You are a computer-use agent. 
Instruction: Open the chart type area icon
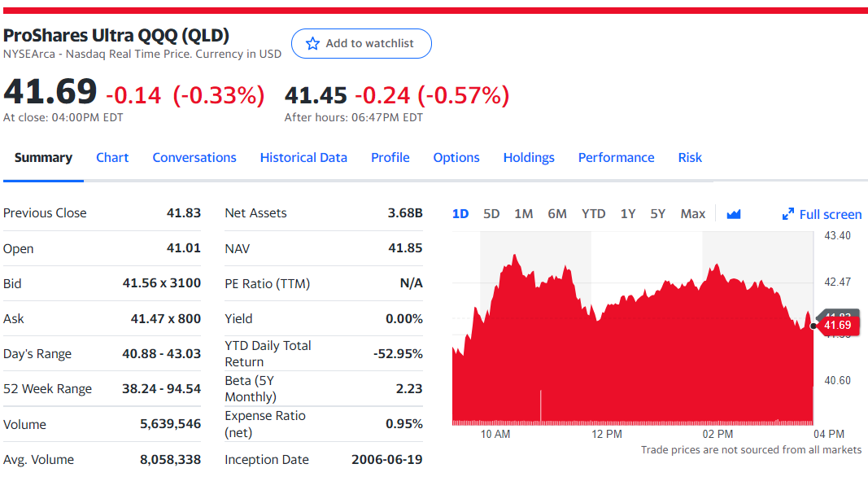734,214
